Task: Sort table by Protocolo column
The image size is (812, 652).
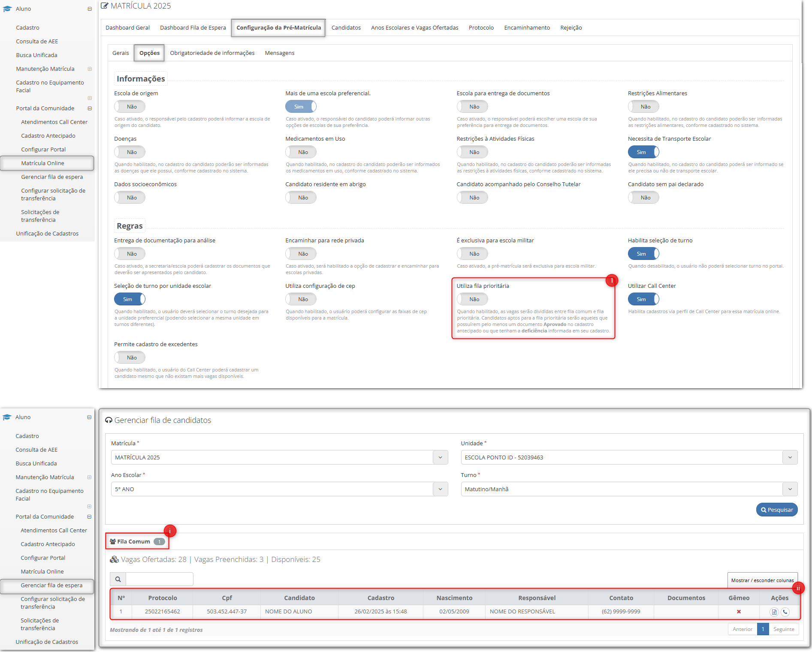Action: tap(163, 598)
